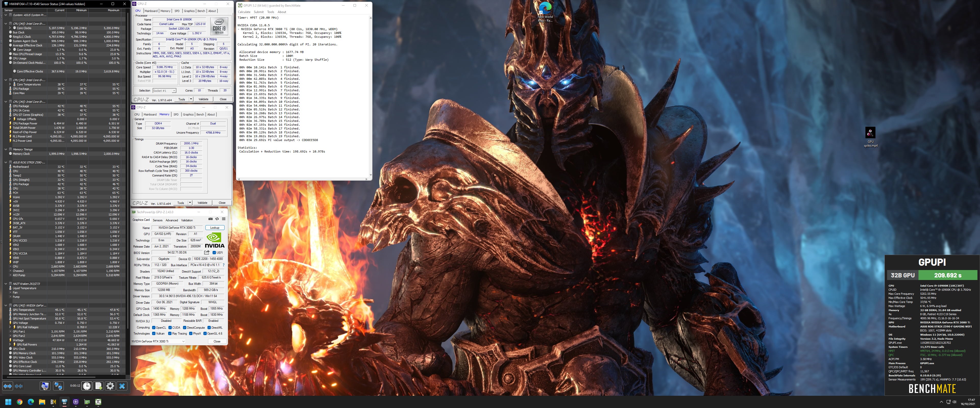
Task: Switch to HWiNFO taskbar icon
Action: click(x=65, y=402)
